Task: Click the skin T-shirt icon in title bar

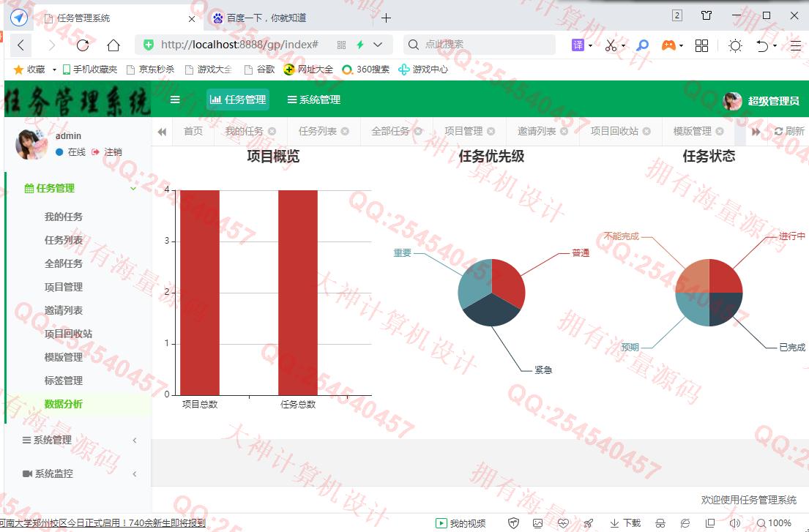Action: (x=707, y=15)
